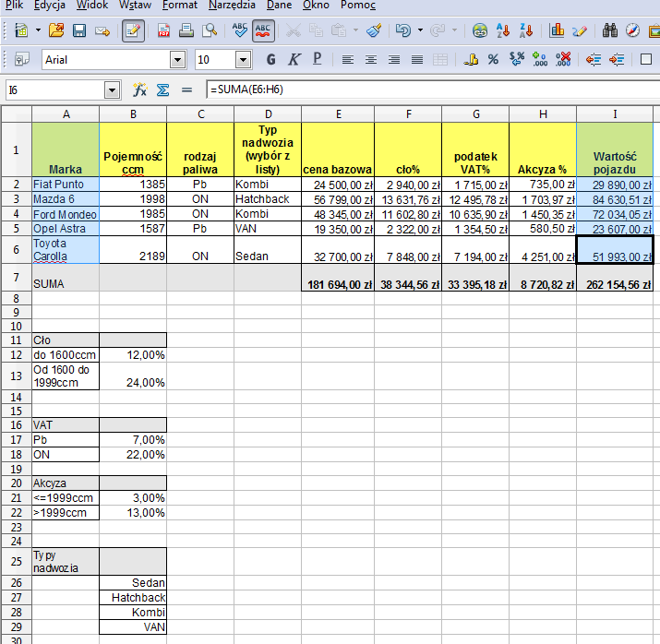Center text horizontally icon

click(x=371, y=60)
